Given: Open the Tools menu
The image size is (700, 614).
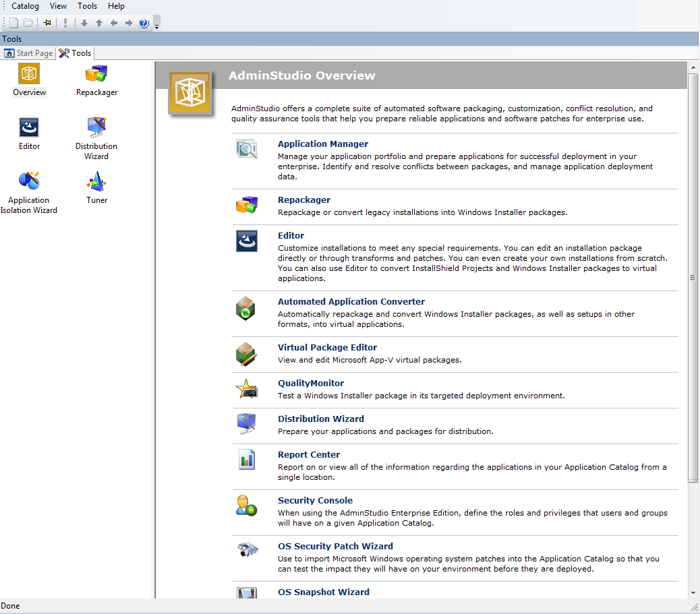Looking at the screenshot, I should [87, 6].
